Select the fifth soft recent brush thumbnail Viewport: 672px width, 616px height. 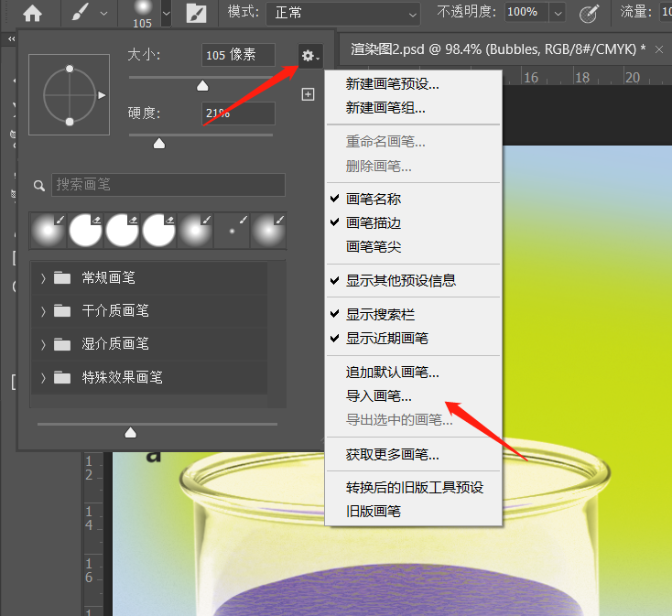[x=195, y=231]
